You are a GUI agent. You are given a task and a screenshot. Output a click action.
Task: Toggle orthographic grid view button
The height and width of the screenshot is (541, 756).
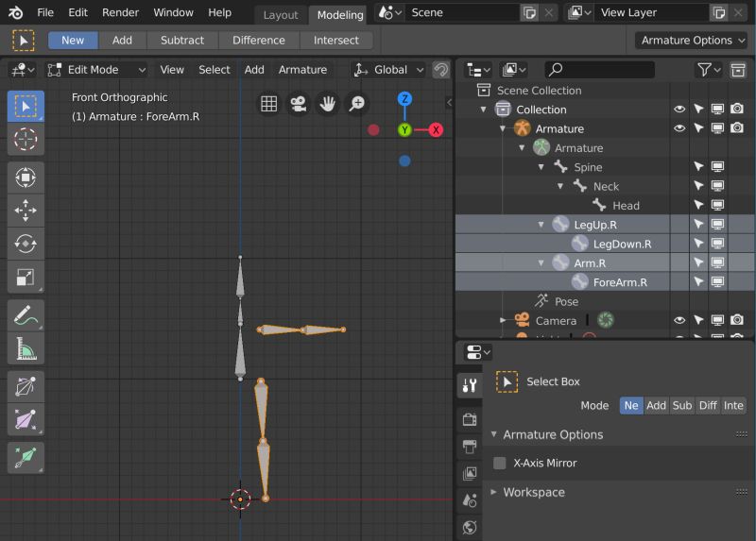tap(269, 103)
